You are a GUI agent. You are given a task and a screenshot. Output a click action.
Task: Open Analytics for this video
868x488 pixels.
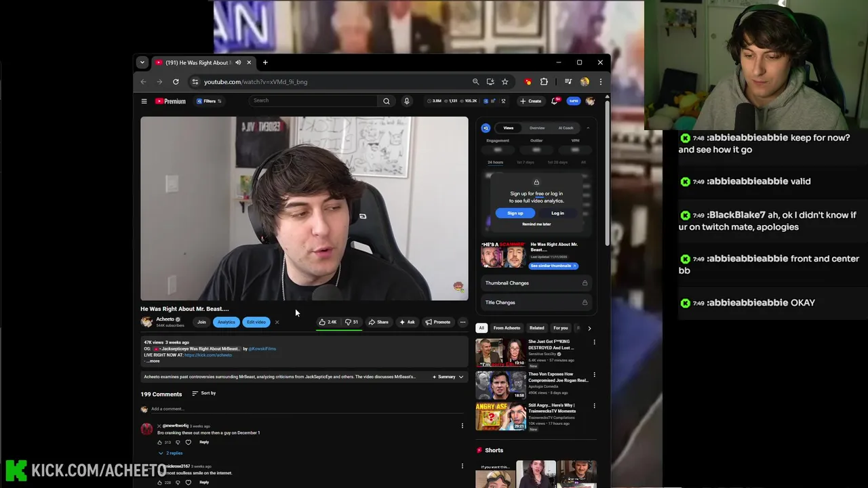(226, 322)
